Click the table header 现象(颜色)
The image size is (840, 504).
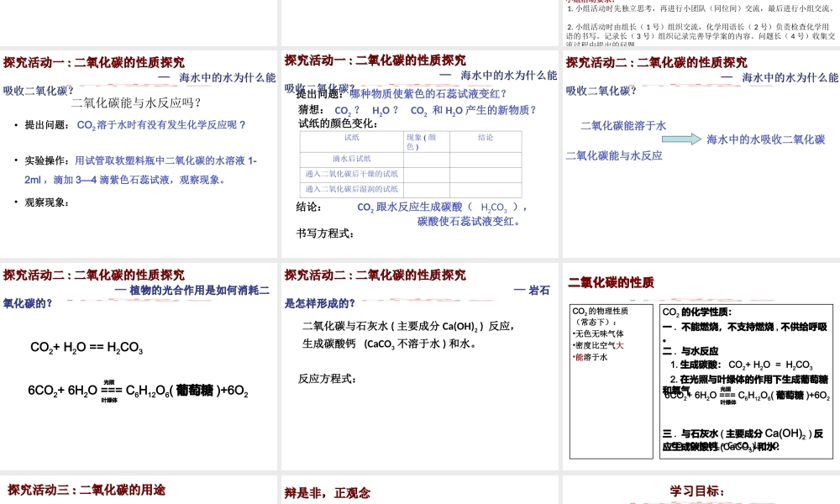click(x=422, y=142)
